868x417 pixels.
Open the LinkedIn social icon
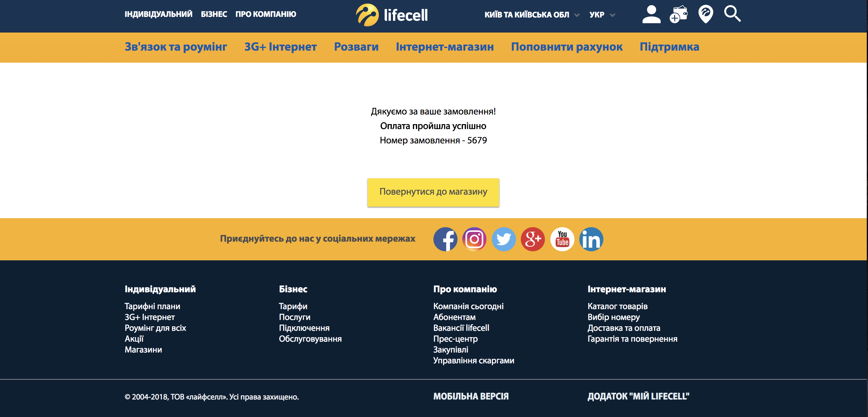591,239
